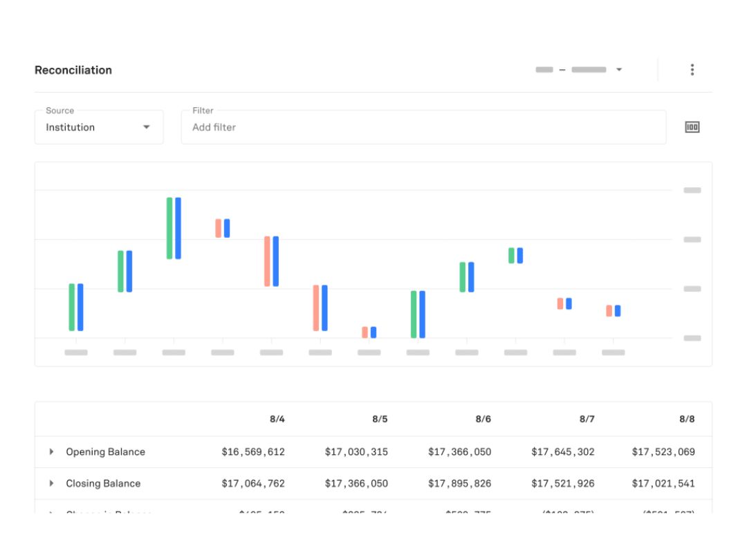Screen dimensions: 747x560
Task: Expand the Opening Balance row
Action: tap(51, 451)
